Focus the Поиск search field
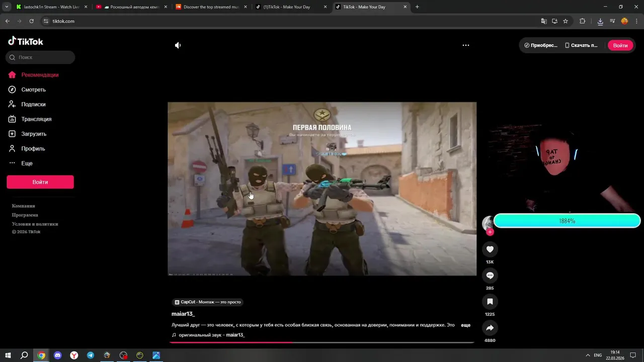 click(40, 57)
